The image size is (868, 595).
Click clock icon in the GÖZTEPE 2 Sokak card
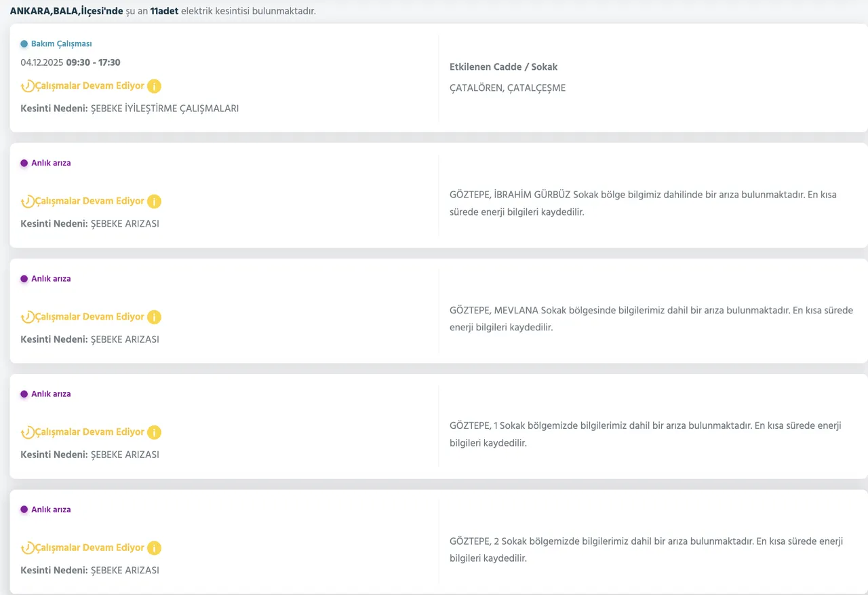[x=27, y=548]
